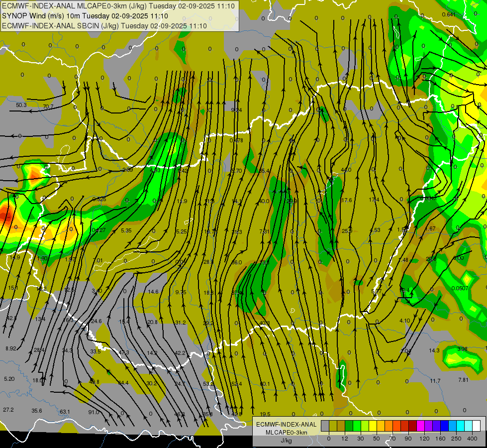Click the MLCAPE0-3km header line
This screenshot has height=448, width=487.
pos(118,6)
